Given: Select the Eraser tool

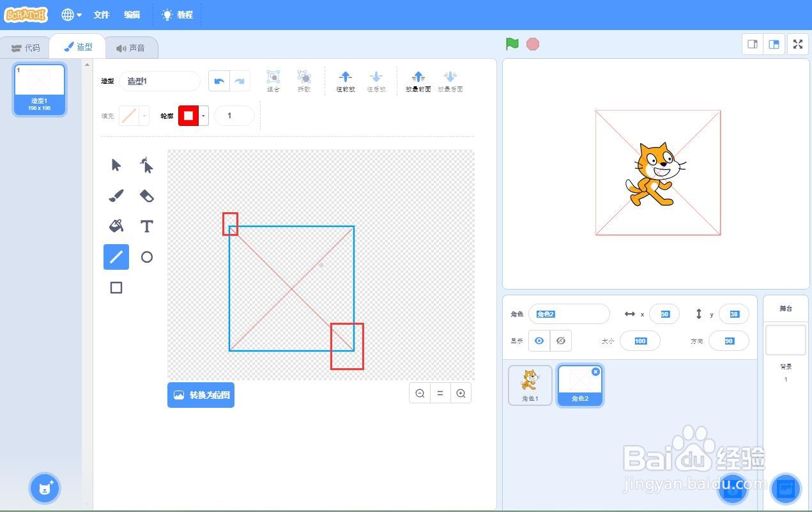Looking at the screenshot, I should 147,196.
